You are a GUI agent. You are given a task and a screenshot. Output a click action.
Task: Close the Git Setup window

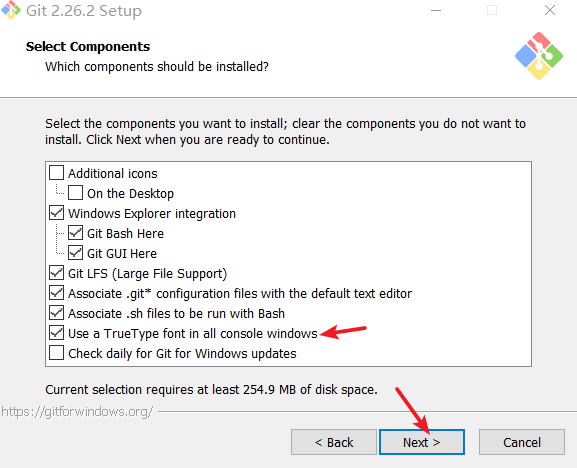pyautogui.click(x=550, y=10)
